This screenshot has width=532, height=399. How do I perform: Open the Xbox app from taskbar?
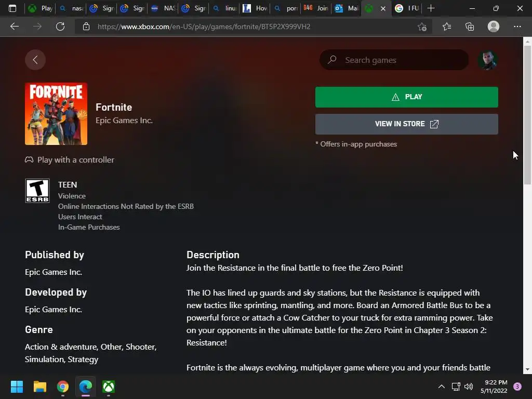tap(109, 387)
